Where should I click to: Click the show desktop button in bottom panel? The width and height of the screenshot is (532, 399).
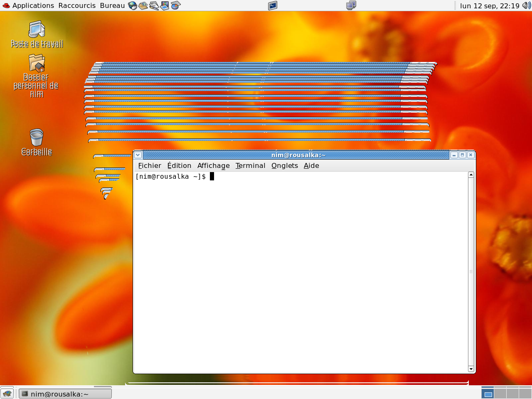point(7,394)
